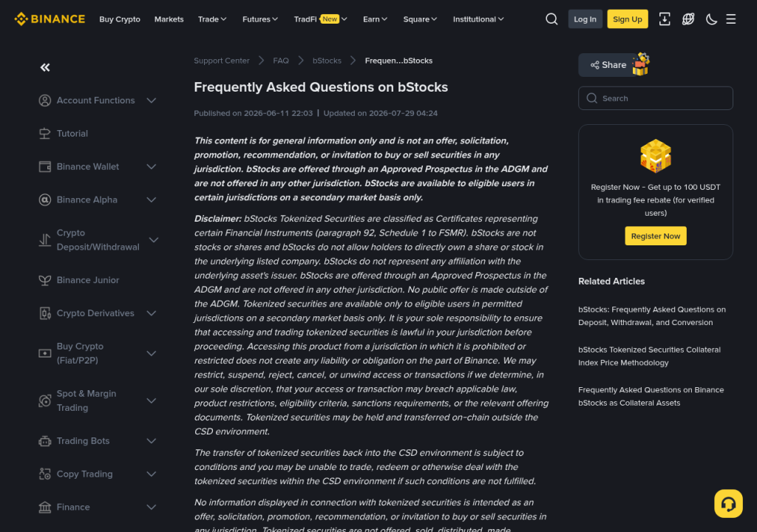This screenshot has width=757, height=532.
Task: Expand the Binance Wallet section
Action: pyautogui.click(x=151, y=167)
